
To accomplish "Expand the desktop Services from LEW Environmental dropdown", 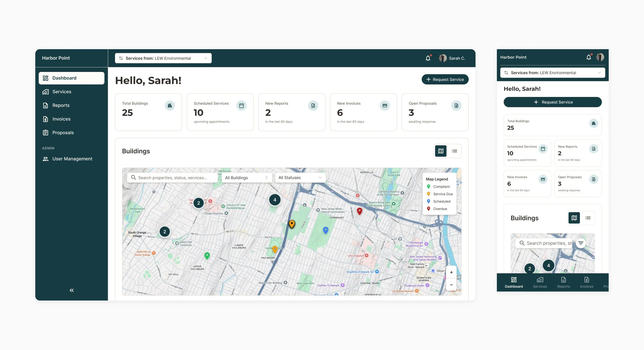I will pos(163,58).
